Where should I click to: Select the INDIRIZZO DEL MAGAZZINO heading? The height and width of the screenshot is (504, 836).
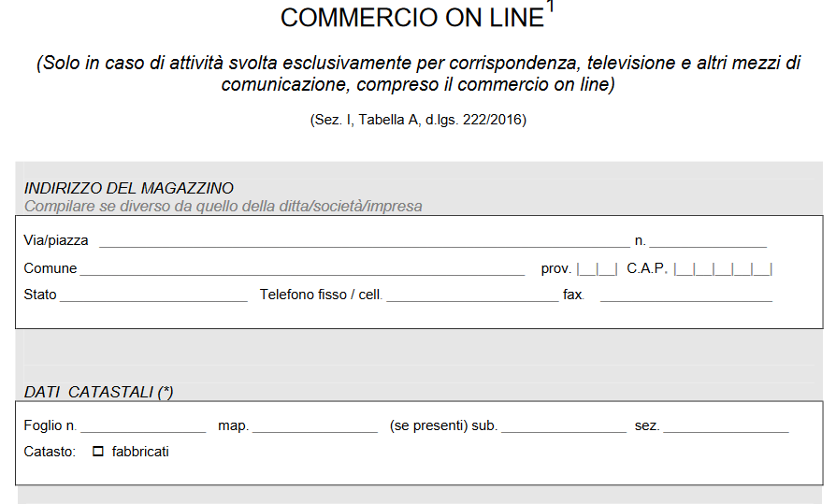click(129, 189)
